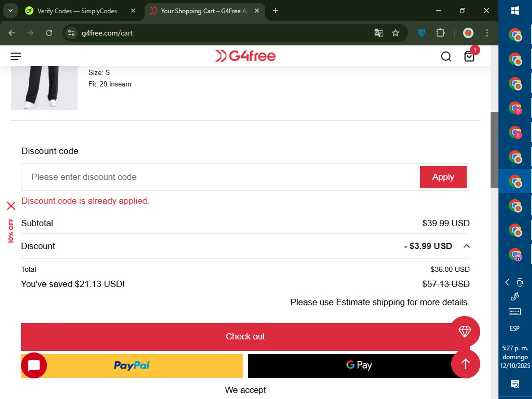Click the red Check out button
The height and width of the screenshot is (399, 532).
[x=245, y=337]
